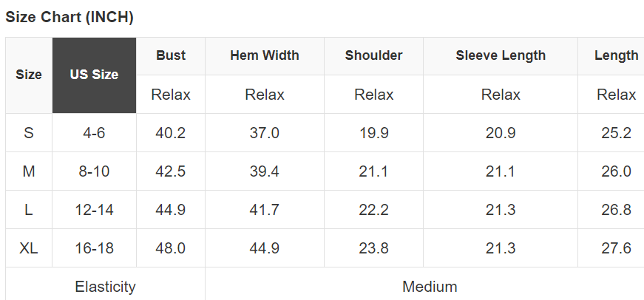Viewport: 644px width, 300px height.
Task: Click sleeve length value 20.9
Action: [x=501, y=133]
